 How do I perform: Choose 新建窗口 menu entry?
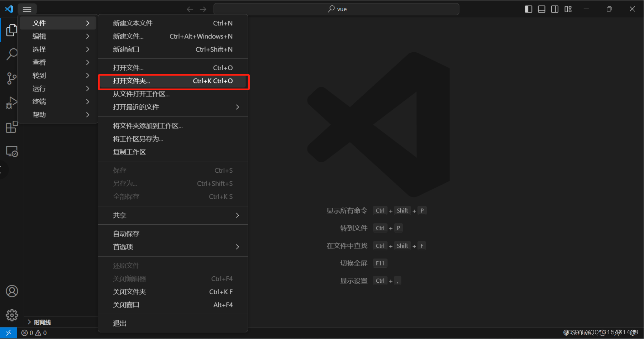(x=173, y=49)
